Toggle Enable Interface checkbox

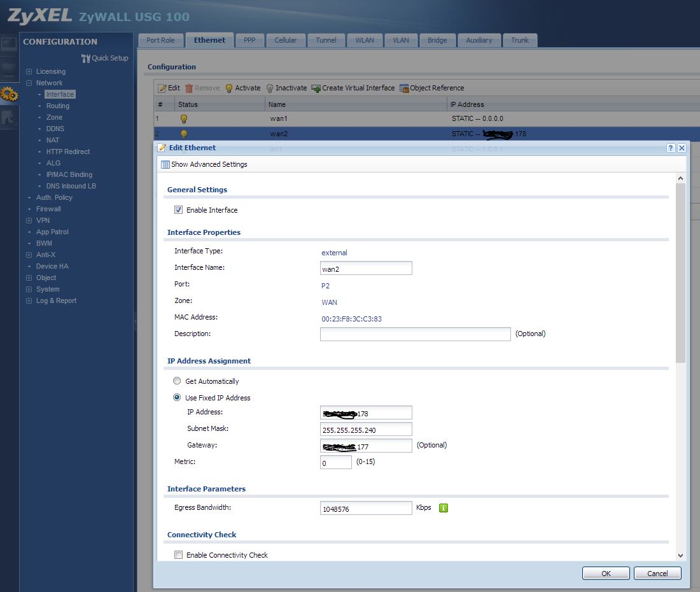click(179, 210)
